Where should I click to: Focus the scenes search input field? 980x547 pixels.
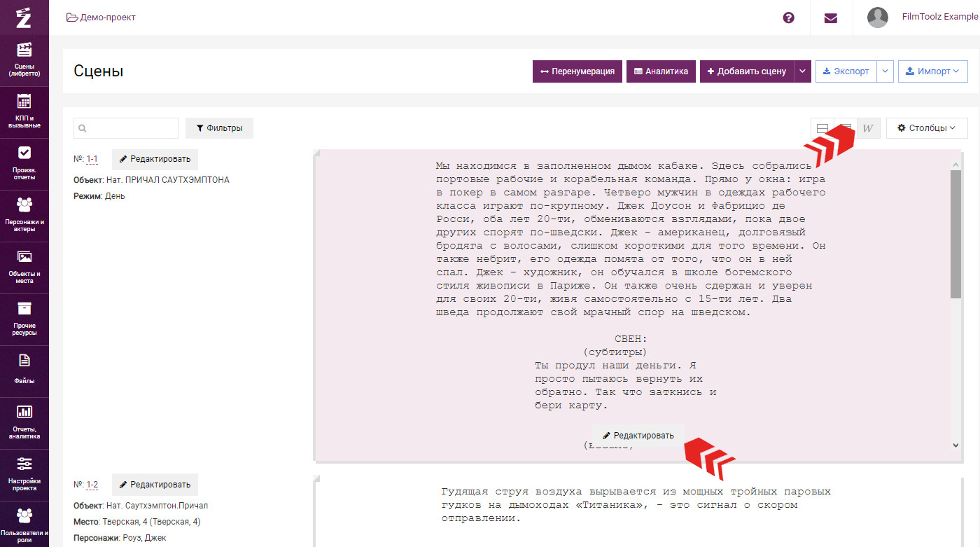126,128
